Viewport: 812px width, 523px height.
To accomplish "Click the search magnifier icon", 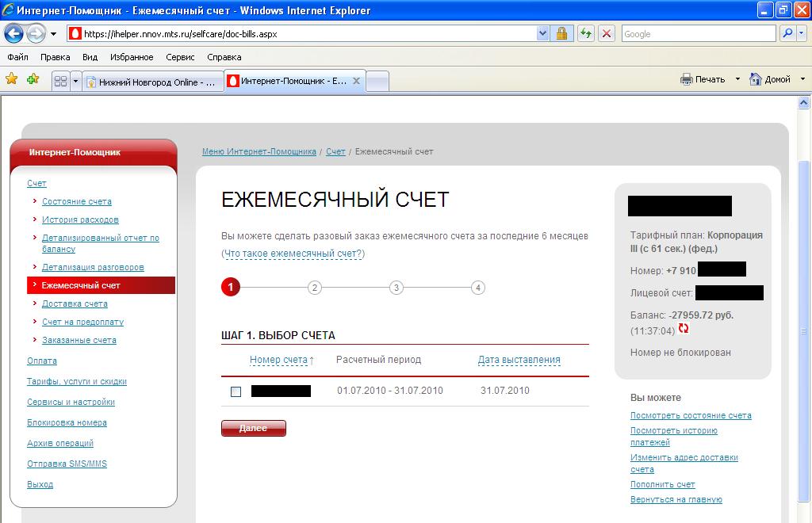I will point(787,34).
